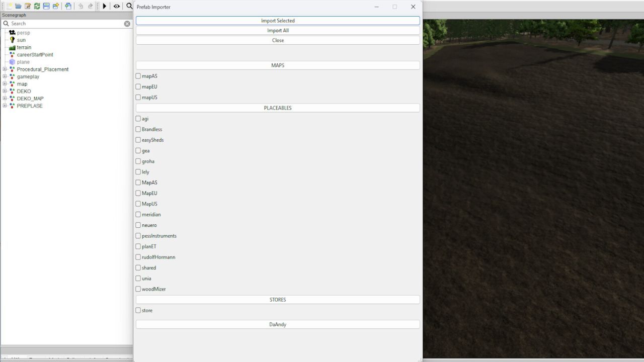Expand the Procedural_Placement node
Screen dimensions: 644x362
5,69
